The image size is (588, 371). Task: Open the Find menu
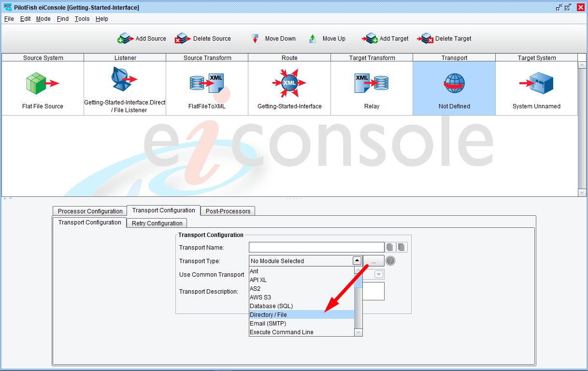(63, 19)
